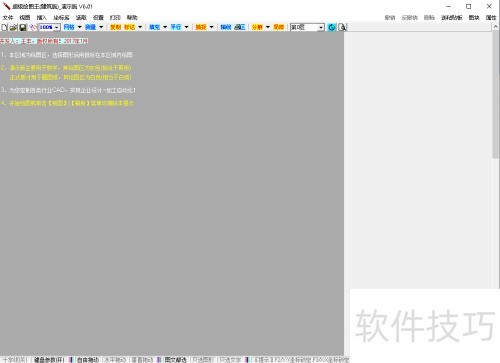Click the 属性 button at top right
The height and width of the screenshot is (363, 500).
(x=491, y=18)
